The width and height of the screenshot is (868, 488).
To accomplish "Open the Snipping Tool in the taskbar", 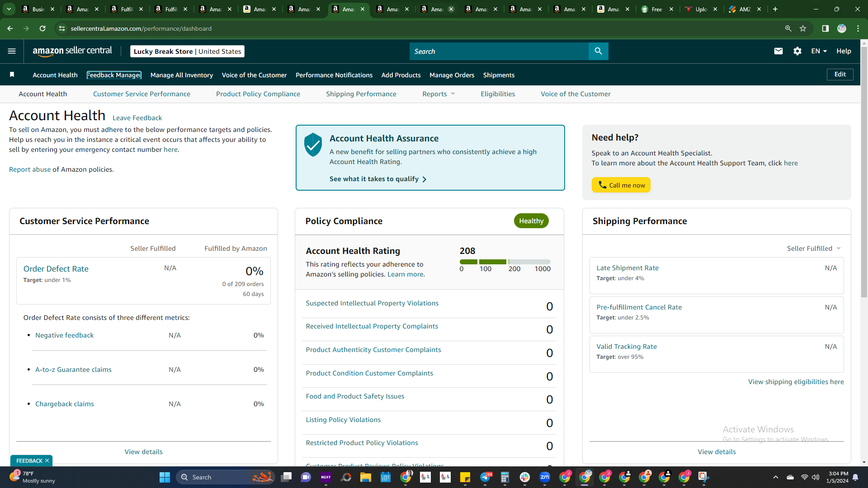I will click(x=704, y=477).
